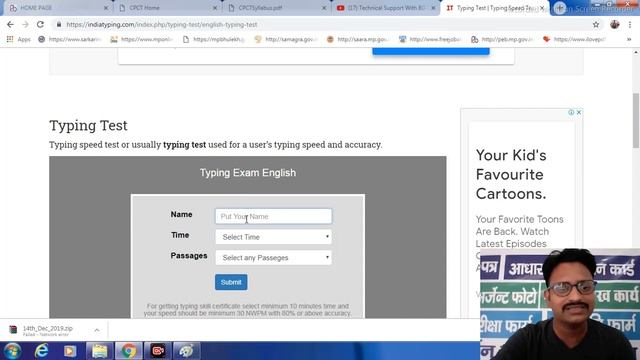
Task: Open the last taskbar application icon
Action: pyautogui.click(x=187, y=351)
